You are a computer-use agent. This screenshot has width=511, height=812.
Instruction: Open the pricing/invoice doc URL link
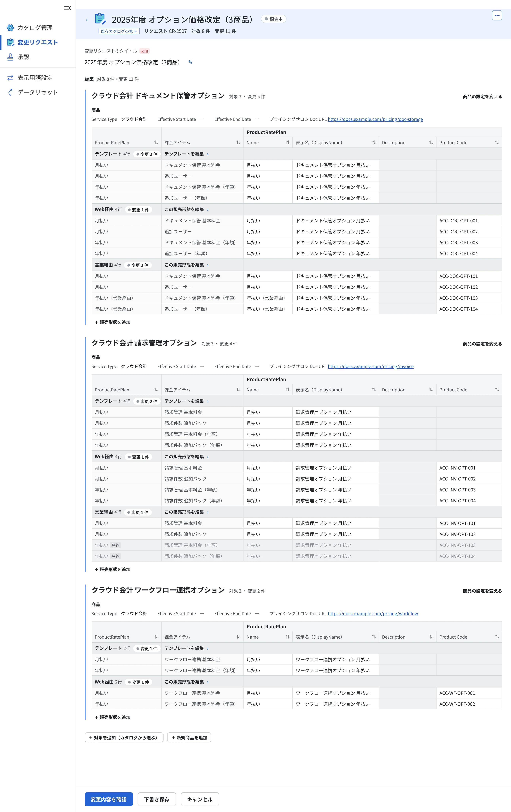pyautogui.click(x=370, y=366)
